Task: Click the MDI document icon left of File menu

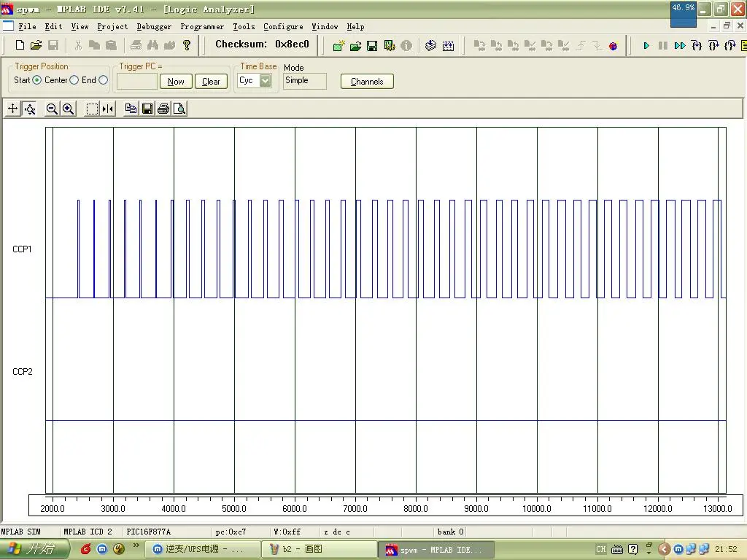Action: [7, 26]
